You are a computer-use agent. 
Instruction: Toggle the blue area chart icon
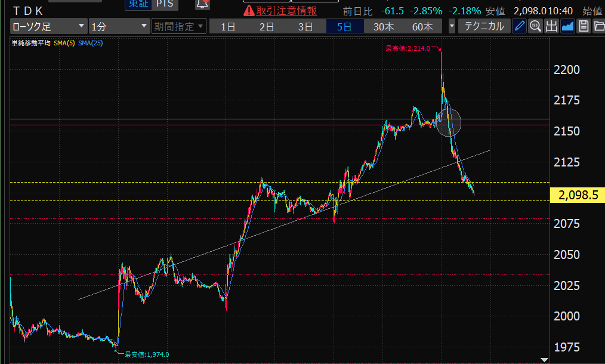click(567, 26)
